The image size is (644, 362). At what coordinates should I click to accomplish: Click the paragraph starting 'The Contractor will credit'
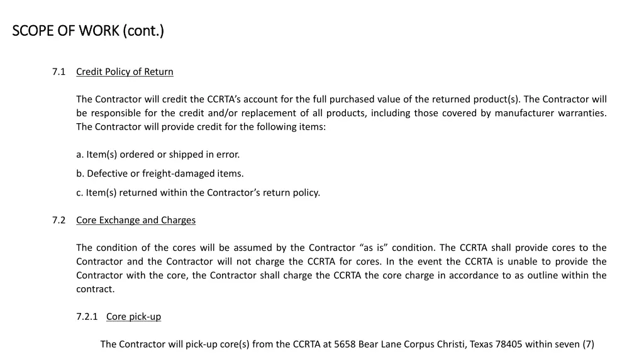coord(341,113)
